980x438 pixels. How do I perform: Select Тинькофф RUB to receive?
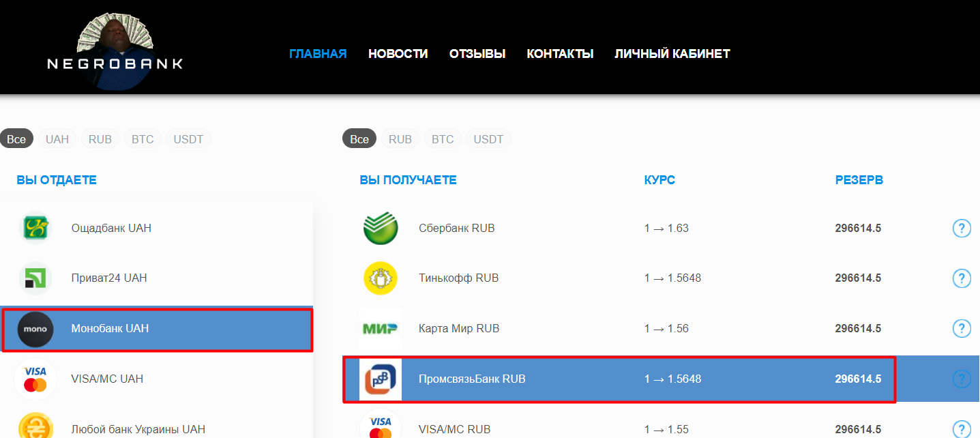pos(661,278)
